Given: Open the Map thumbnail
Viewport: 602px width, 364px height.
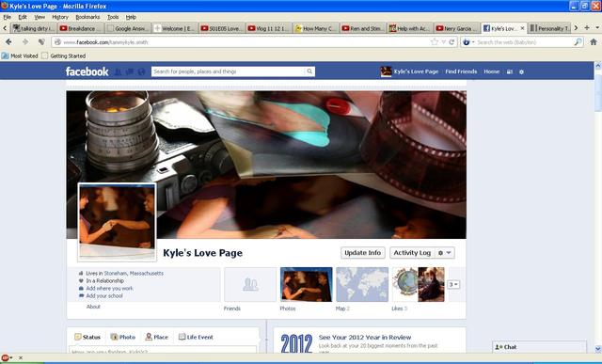Looking at the screenshot, I should [x=362, y=284].
